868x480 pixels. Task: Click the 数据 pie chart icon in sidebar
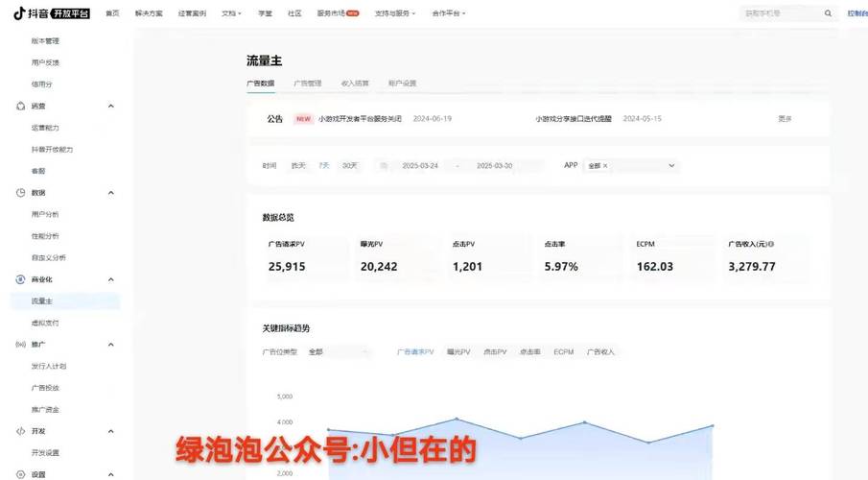pos(20,193)
